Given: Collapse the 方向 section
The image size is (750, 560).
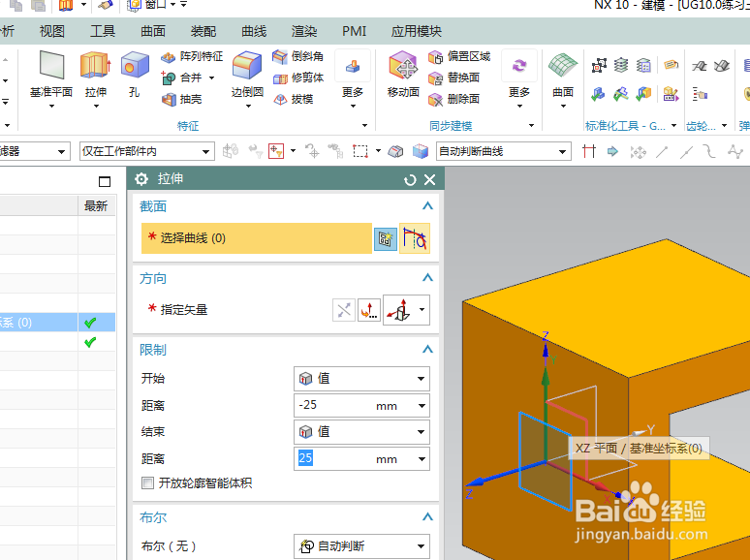Looking at the screenshot, I should (x=427, y=278).
